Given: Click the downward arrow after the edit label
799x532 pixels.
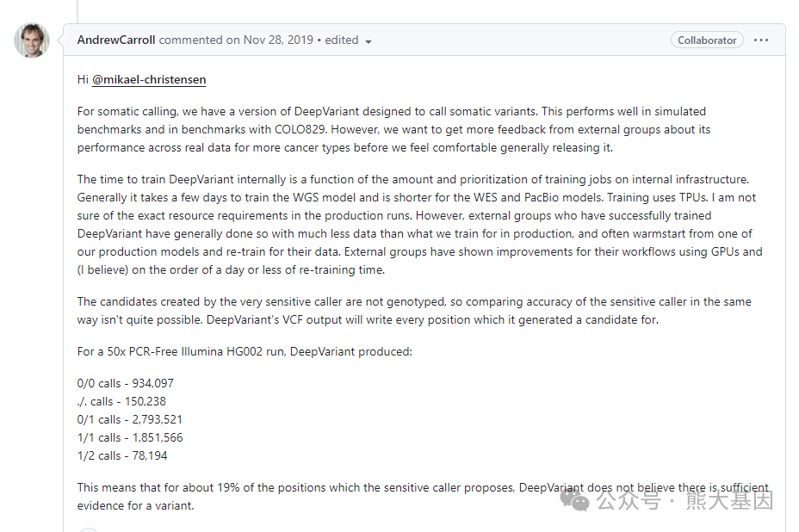Looking at the screenshot, I should [x=369, y=40].
